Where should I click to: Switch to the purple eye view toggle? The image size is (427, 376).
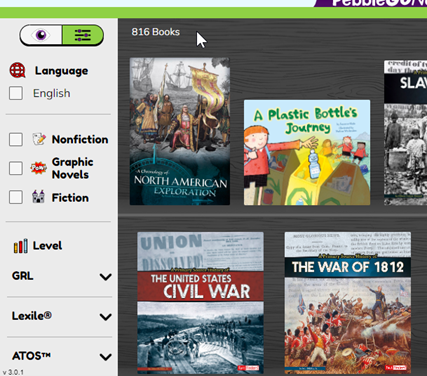tap(41, 35)
